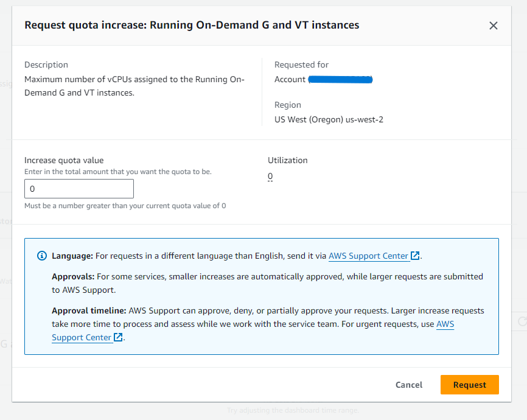Click the Requested for heading

coord(301,65)
